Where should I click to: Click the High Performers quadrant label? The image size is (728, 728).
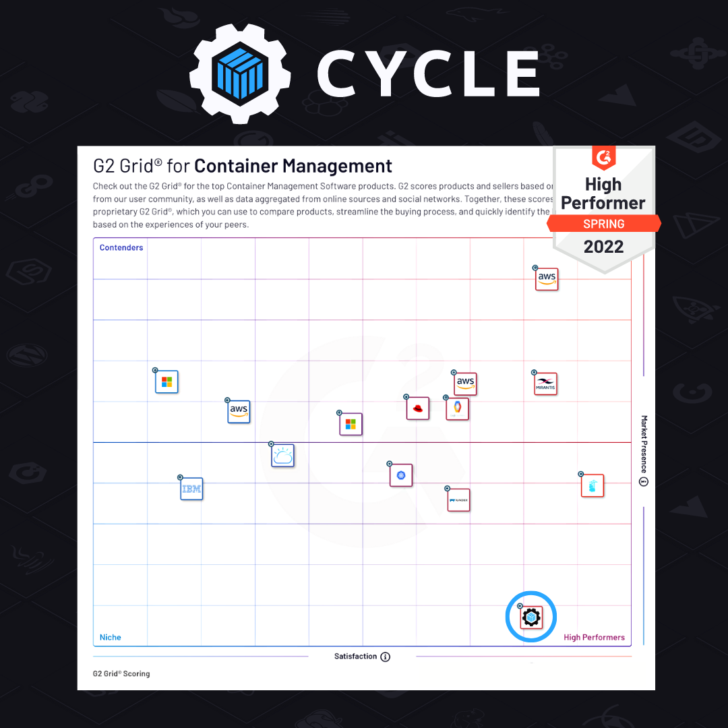[594, 638]
